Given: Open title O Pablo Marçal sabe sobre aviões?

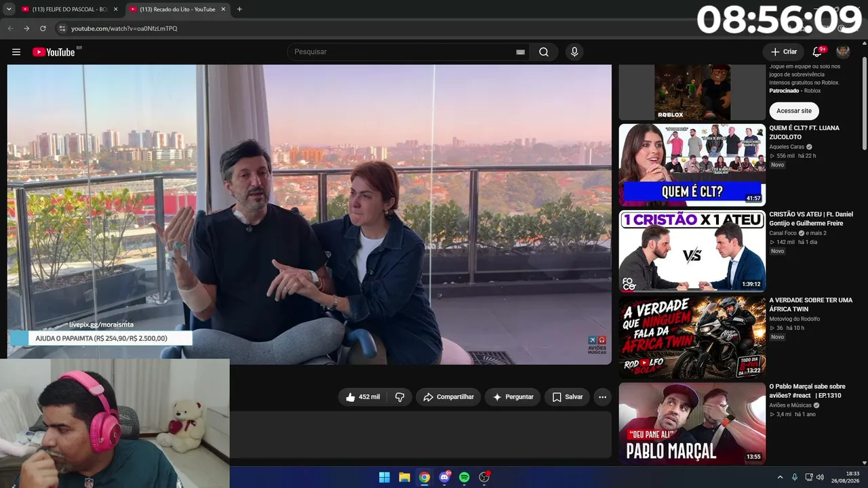Looking at the screenshot, I should [807, 391].
